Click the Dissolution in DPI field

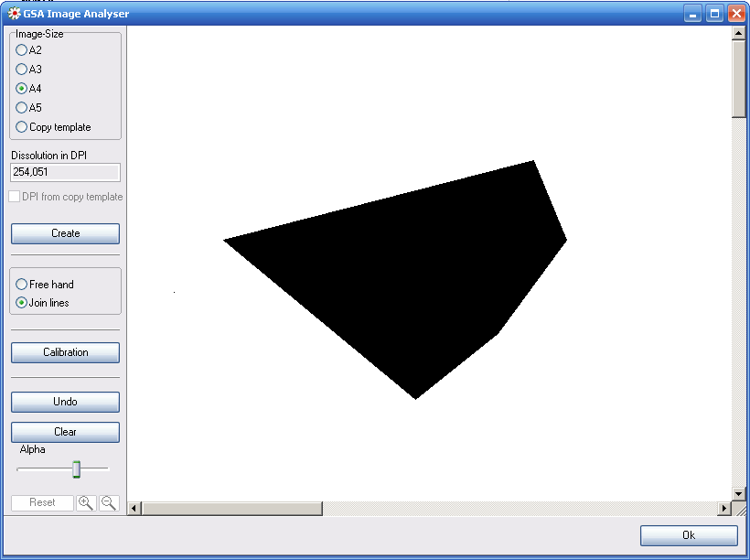(65, 172)
